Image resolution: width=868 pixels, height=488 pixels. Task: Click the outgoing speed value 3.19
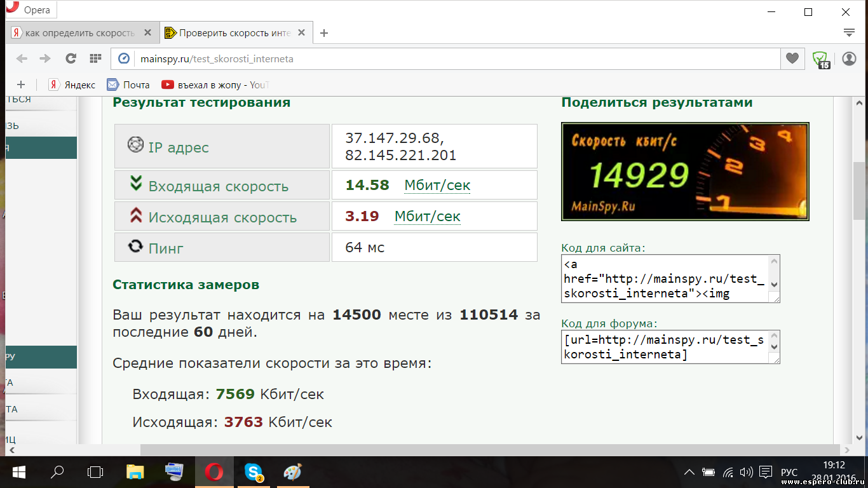click(x=362, y=216)
